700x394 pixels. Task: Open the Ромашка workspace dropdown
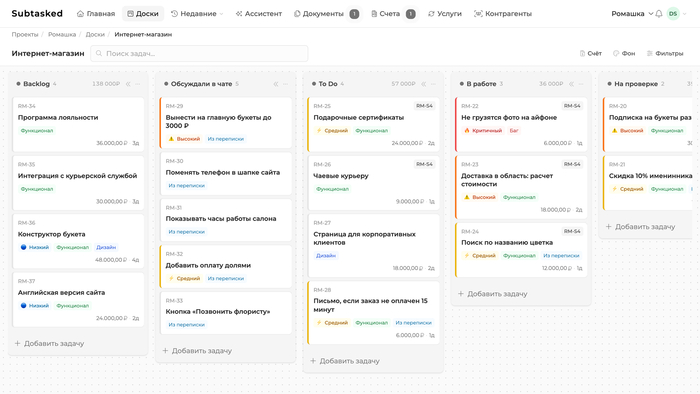(x=632, y=14)
